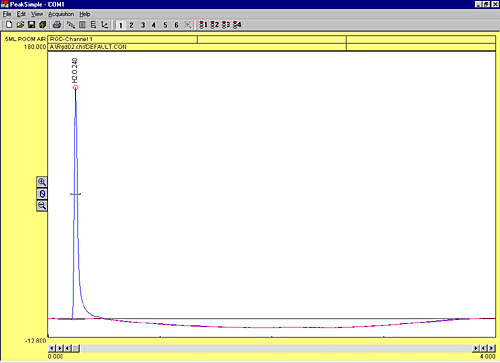Open the View menu
Image resolution: width=500 pixels, height=363 pixels.
[x=37, y=14]
